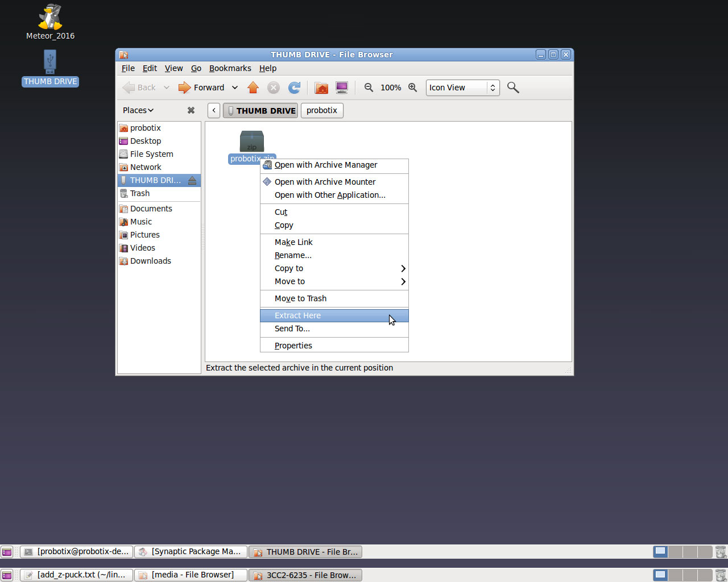Open the Icon View mode dropdown
The height and width of the screenshot is (582, 728).
pyautogui.click(x=462, y=88)
